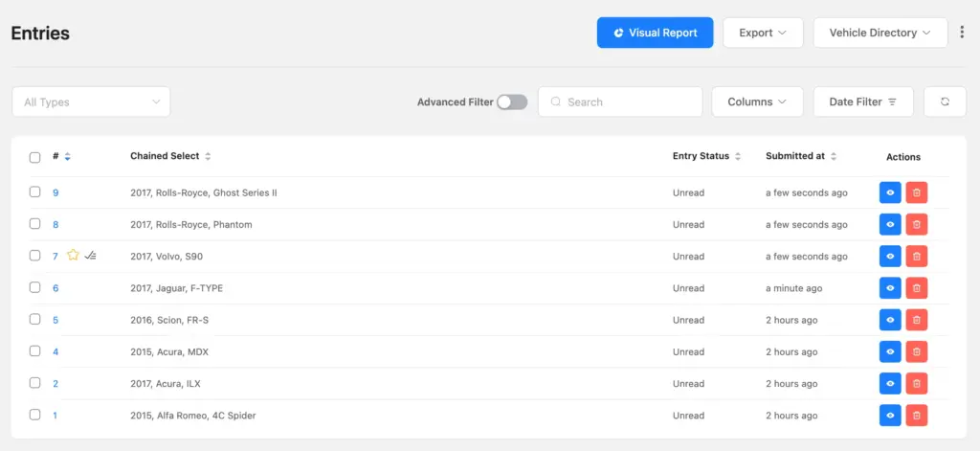View the Scion FR-S entry

click(x=890, y=320)
